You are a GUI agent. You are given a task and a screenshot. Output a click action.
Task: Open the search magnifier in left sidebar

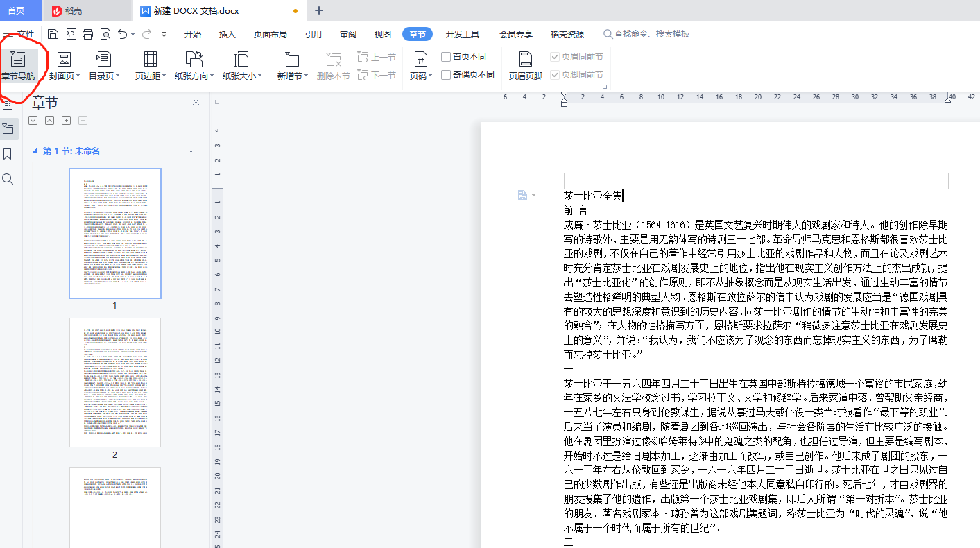[x=8, y=179]
